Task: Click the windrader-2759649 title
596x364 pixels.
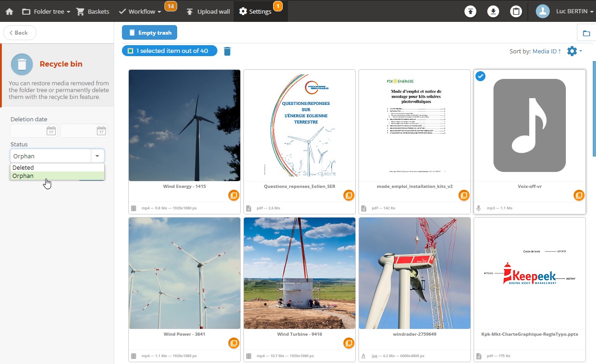Action: click(x=415, y=334)
